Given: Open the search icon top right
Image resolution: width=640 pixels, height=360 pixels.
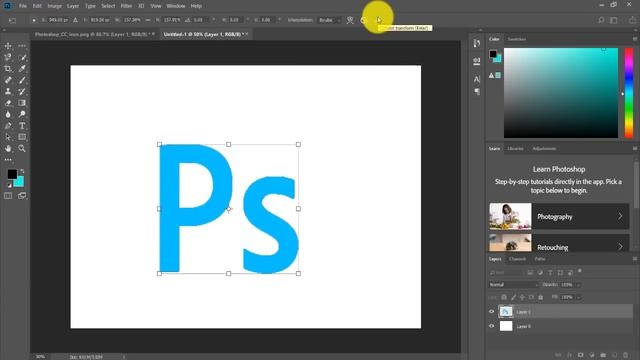Looking at the screenshot, I should [601, 20].
